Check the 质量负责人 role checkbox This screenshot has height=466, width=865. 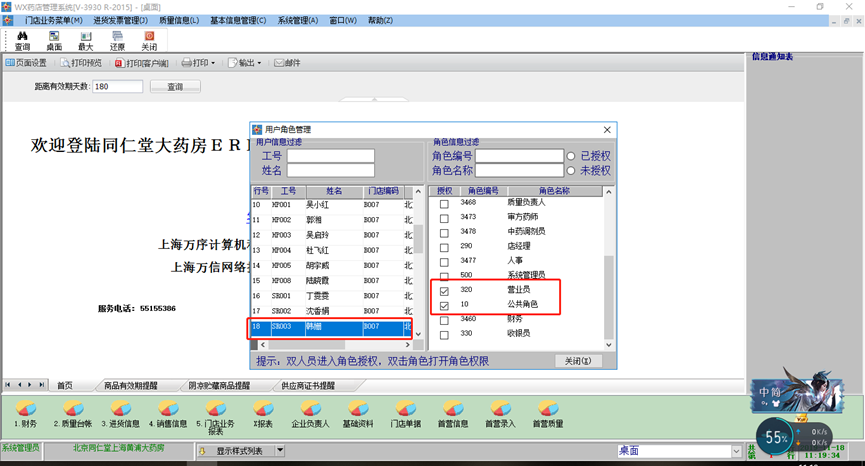point(444,204)
